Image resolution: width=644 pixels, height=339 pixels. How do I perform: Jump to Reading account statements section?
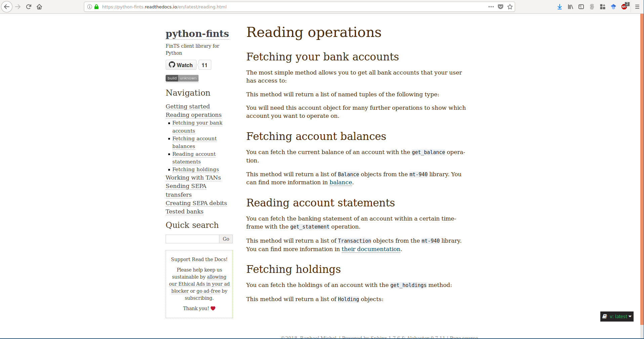click(194, 158)
